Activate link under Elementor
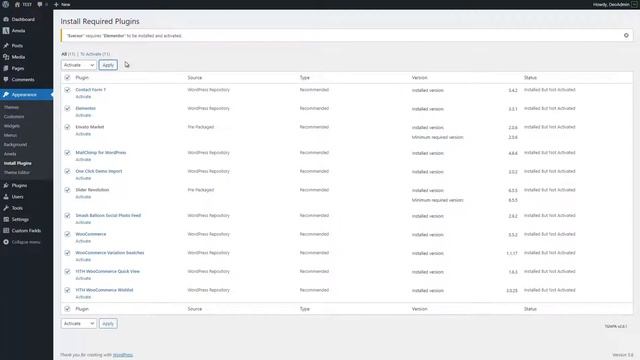640x360 pixels. click(x=83, y=116)
